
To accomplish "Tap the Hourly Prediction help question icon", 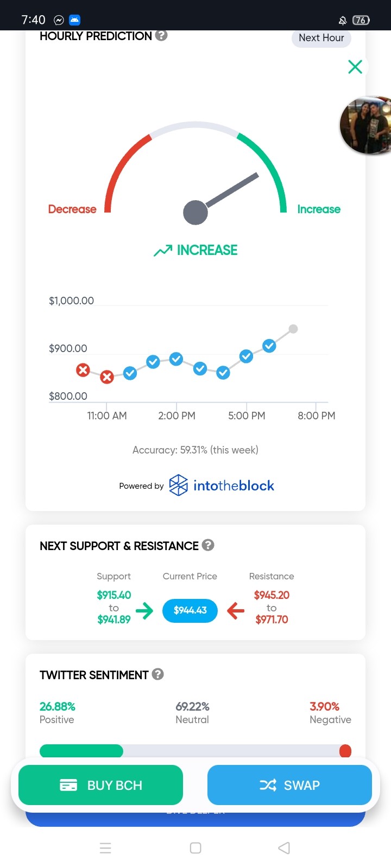I will (x=161, y=35).
